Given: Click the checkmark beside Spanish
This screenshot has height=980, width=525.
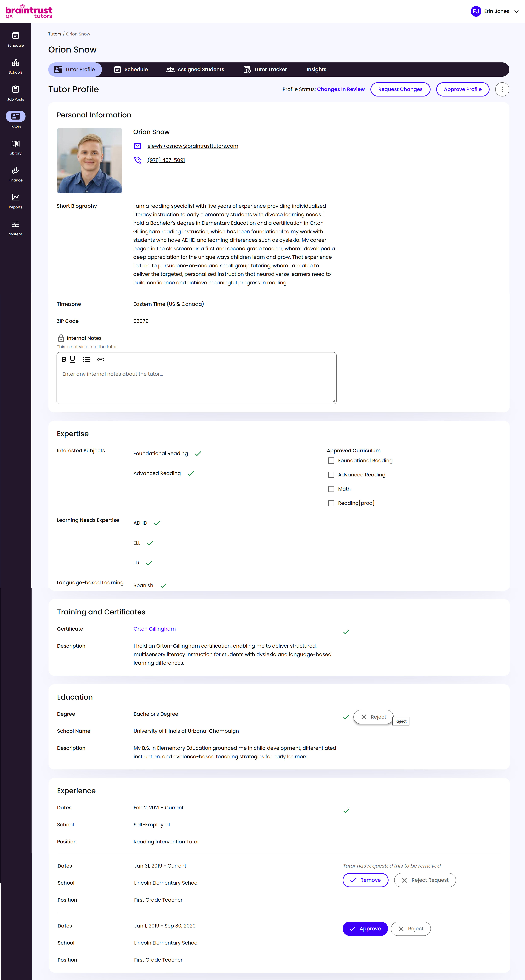Looking at the screenshot, I should (163, 586).
